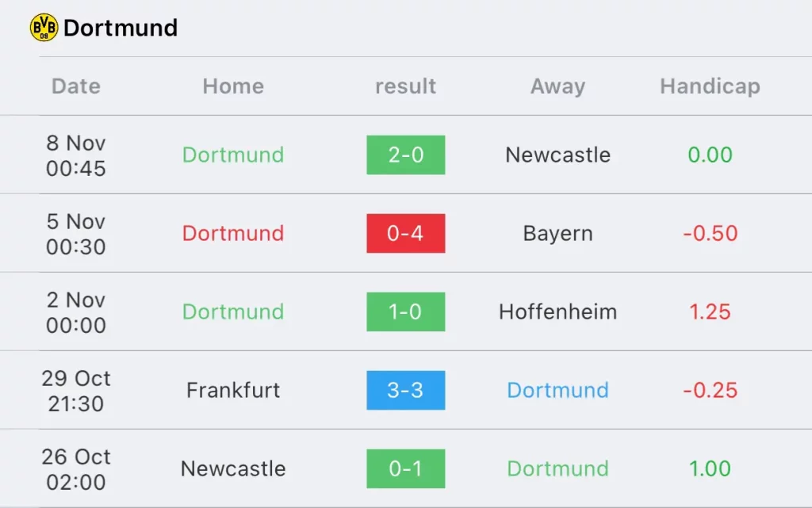Open the Dortmund team title

tap(121, 28)
